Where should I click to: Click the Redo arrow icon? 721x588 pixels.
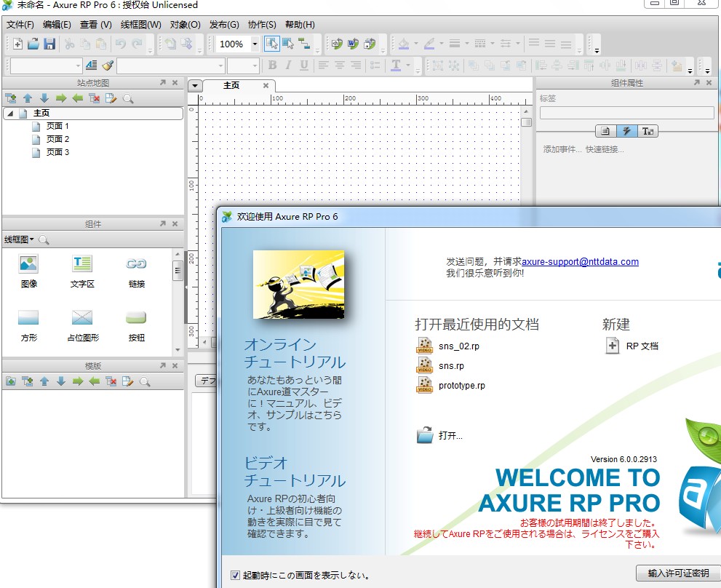point(137,44)
